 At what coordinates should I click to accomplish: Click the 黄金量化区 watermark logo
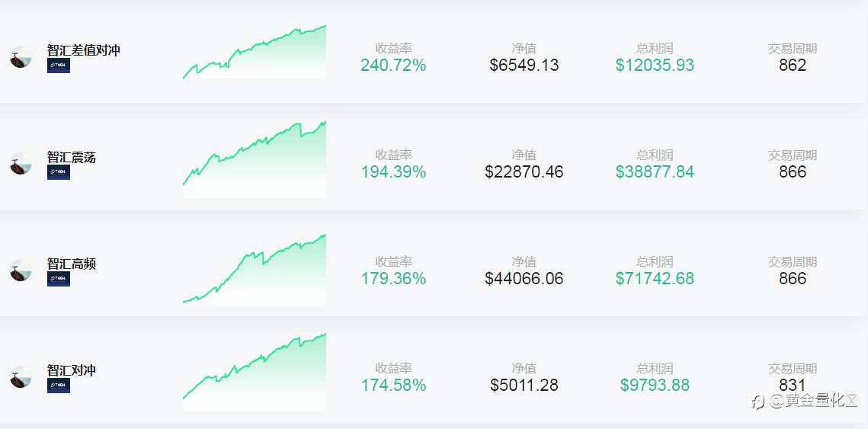tap(804, 401)
